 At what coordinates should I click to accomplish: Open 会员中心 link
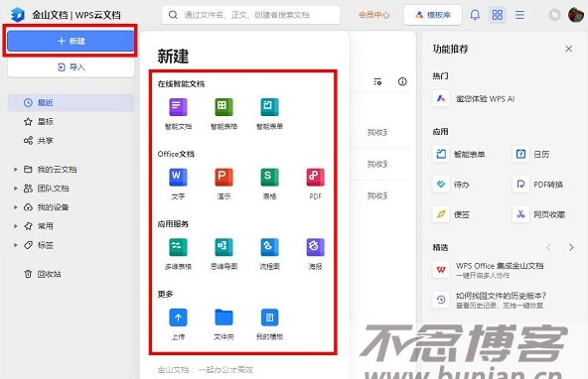point(373,15)
